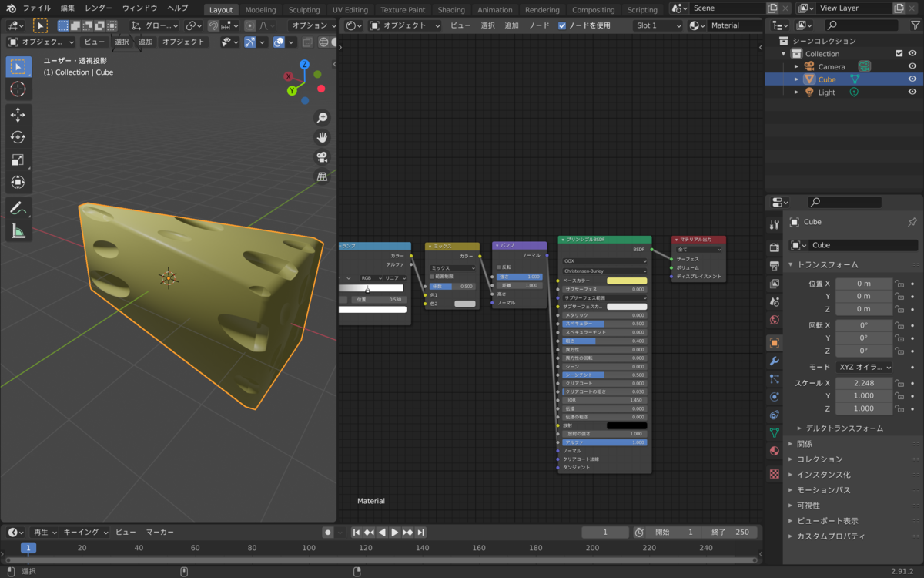This screenshot has width=924, height=578.
Task: Open the GGX distribution dropdown
Action: pos(604,261)
